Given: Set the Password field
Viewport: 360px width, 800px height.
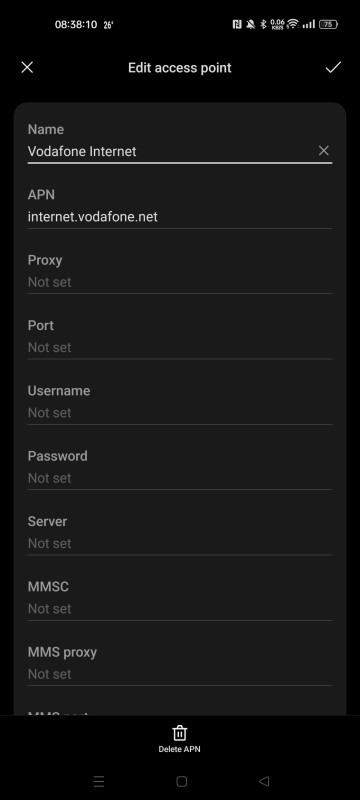Looking at the screenshot, I should tap(179, 469).
